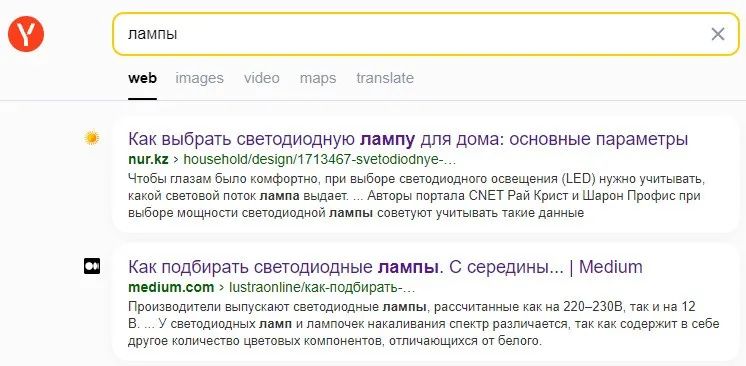
Task: Switch to the images tab
Action: [x=199, y=78]
